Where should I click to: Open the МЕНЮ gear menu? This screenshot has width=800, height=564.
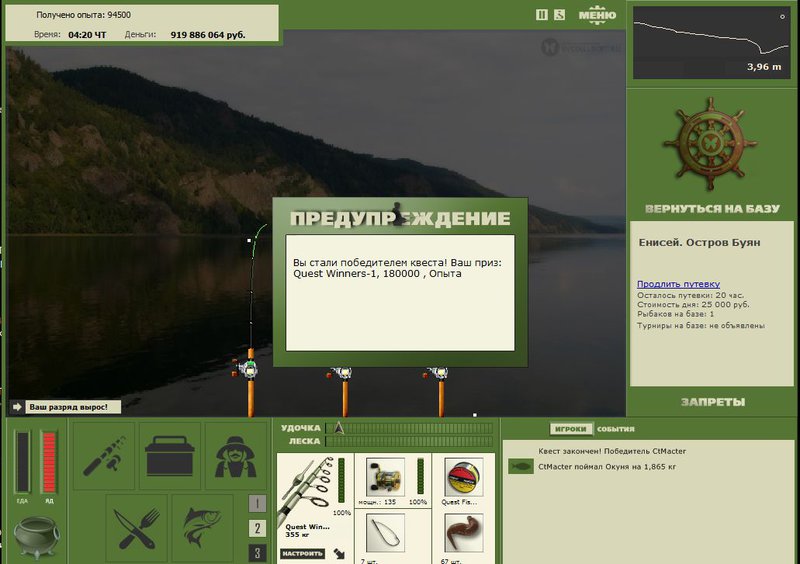click(x=597, y=15)
